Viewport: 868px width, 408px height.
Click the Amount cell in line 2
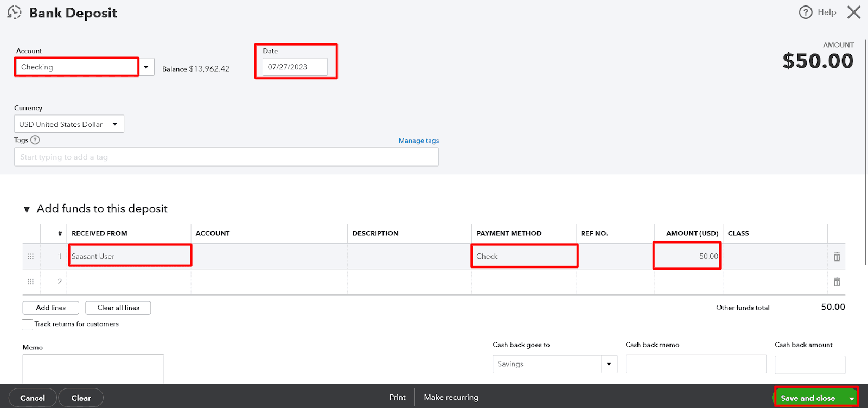point(688,282)
